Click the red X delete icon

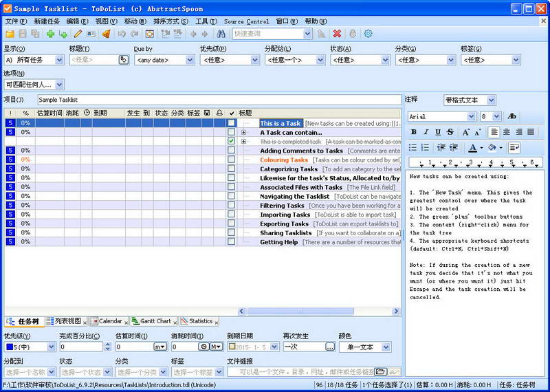(337, 34)
